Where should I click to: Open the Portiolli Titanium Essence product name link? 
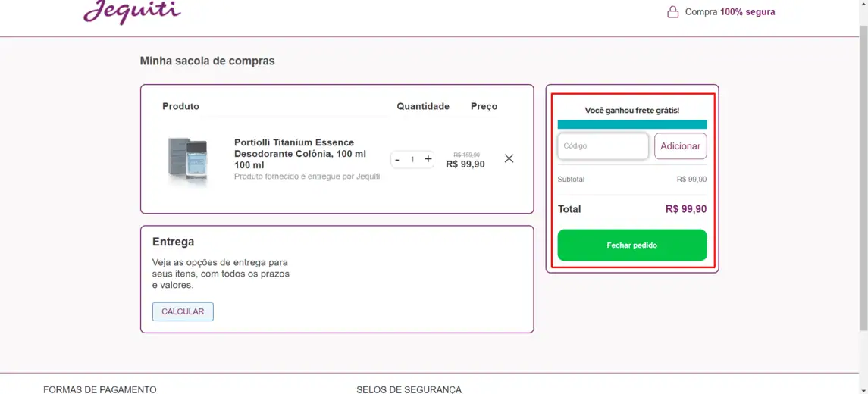coord(300,153)
